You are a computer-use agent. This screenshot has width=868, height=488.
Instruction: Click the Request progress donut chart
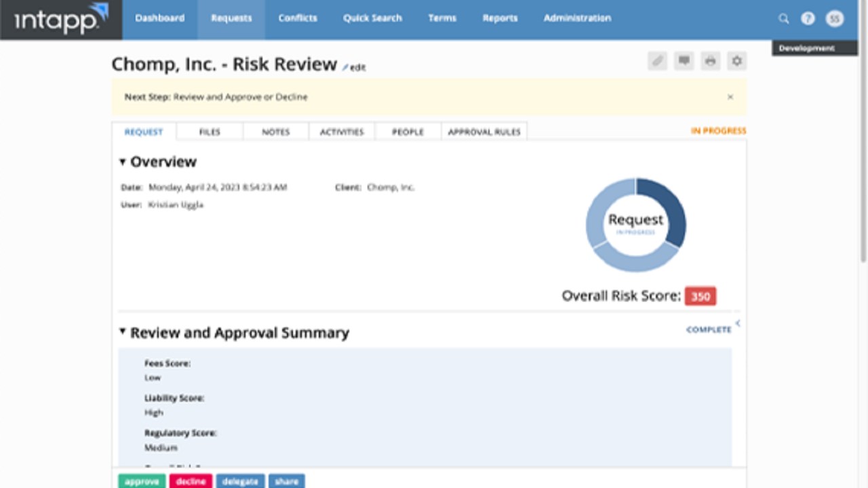[635, 224]
